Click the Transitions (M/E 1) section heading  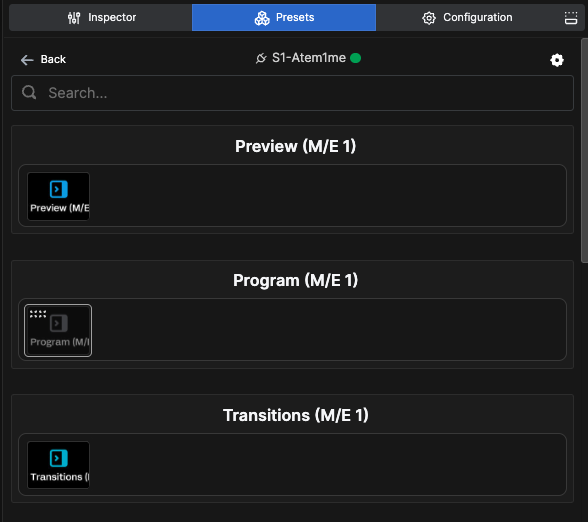point(296,415)
